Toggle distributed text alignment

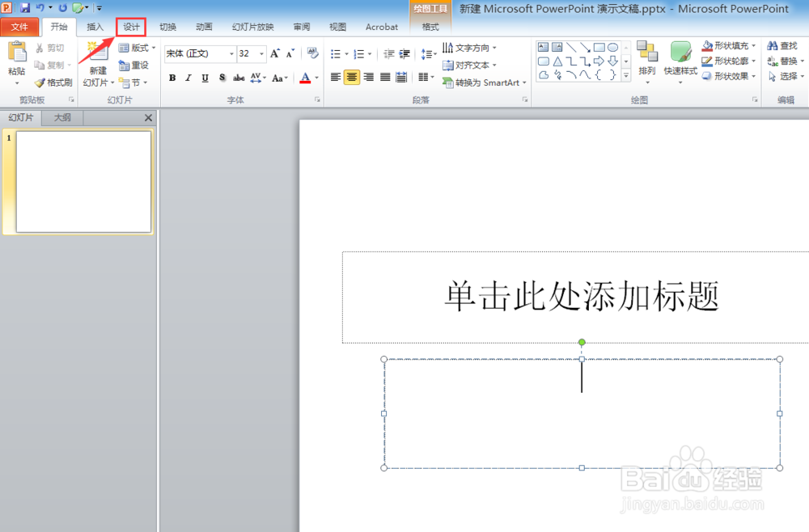pos(401,78)
